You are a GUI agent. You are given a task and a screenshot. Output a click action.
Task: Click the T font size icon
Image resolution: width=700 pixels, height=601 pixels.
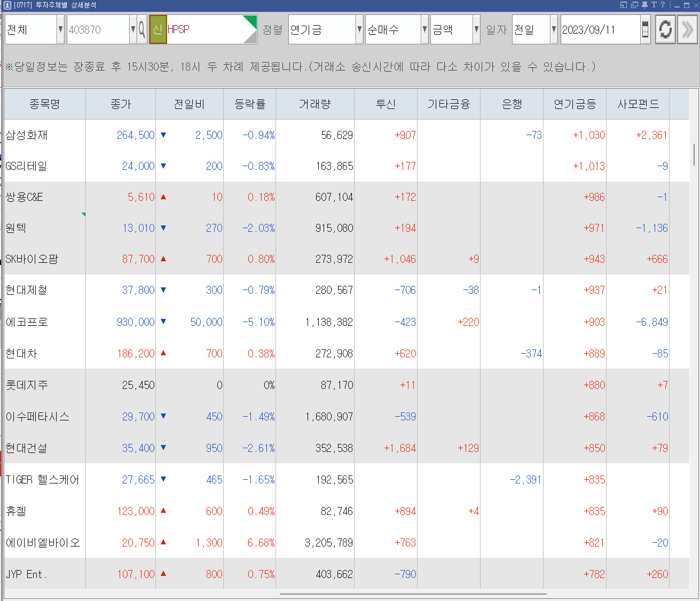click(x=654, y=5)
